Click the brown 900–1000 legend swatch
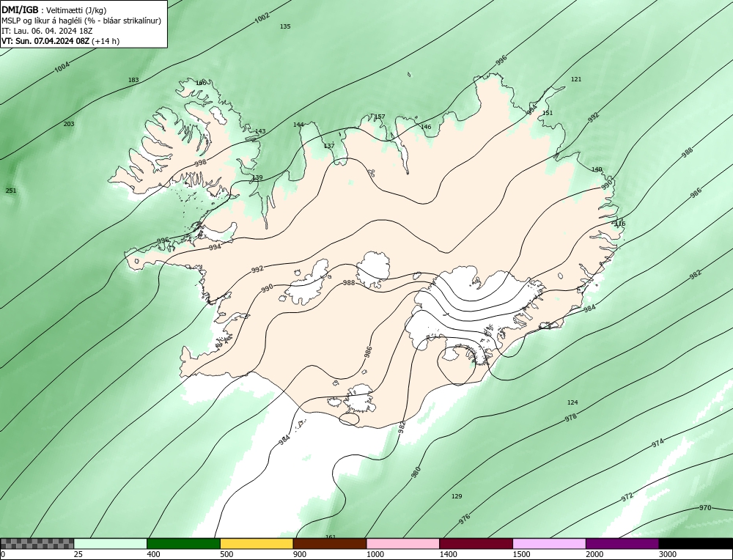Viewport: 733px width, 560px height. tap(330, 544)
